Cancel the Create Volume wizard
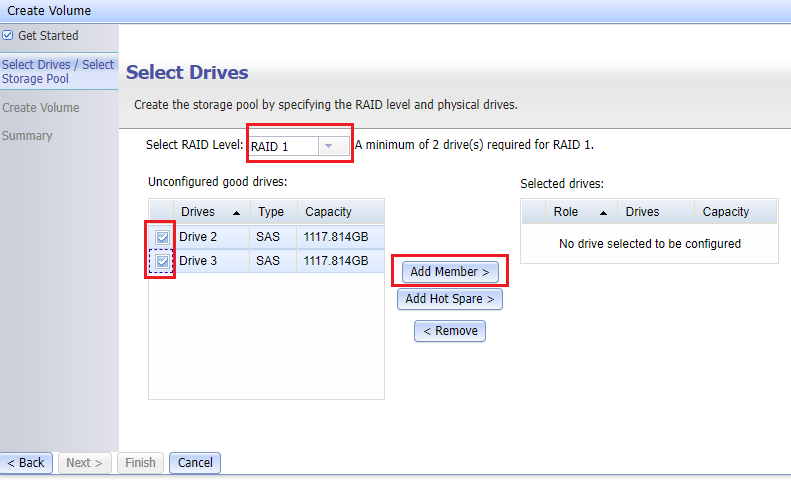 pos(195,463)
